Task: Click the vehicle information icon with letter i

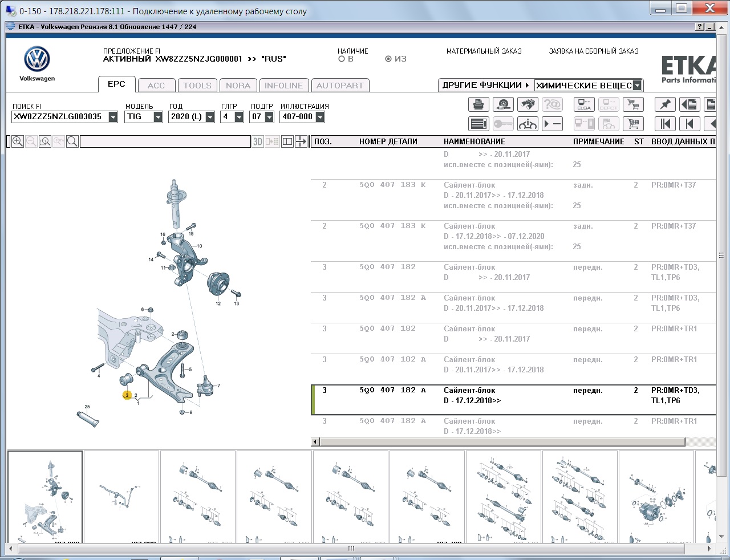Action: pyautogui.click(x=528, y=124)
